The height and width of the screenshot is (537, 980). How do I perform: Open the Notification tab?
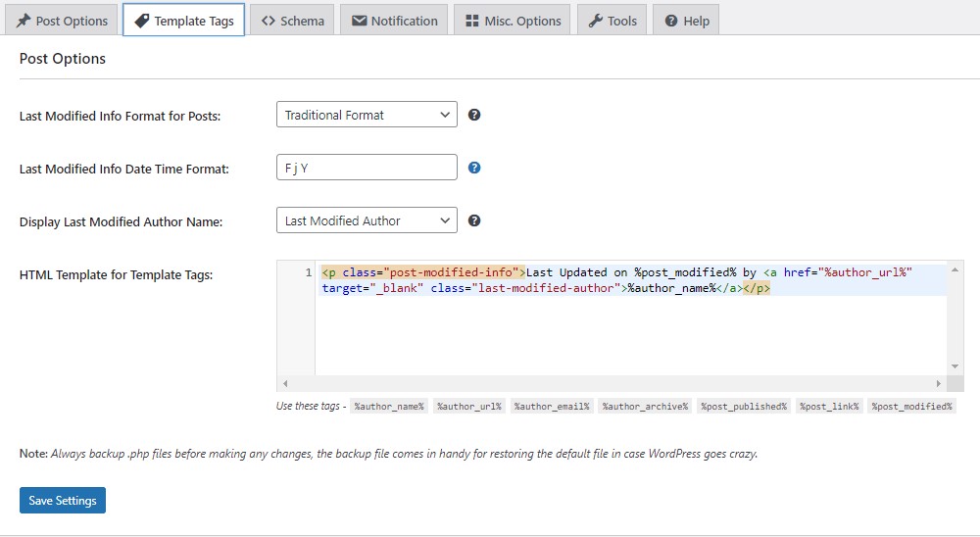click(394, 21)
